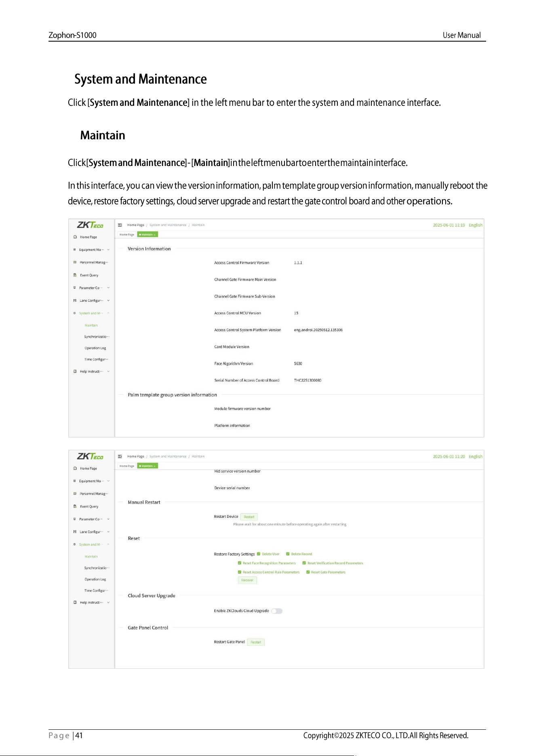Switch to the Home Page tab in the lower screenshot

(127, 466)
